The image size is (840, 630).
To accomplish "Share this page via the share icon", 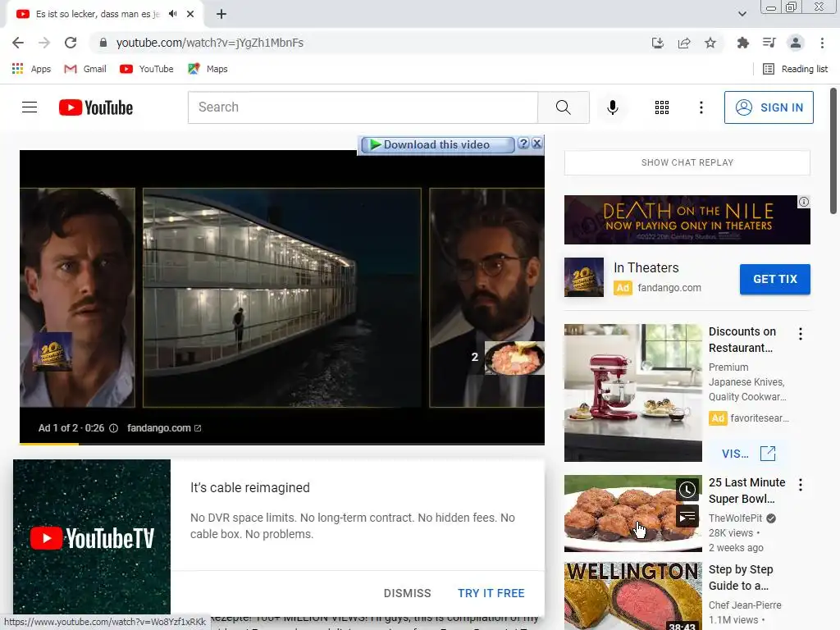I will (684, 43).
